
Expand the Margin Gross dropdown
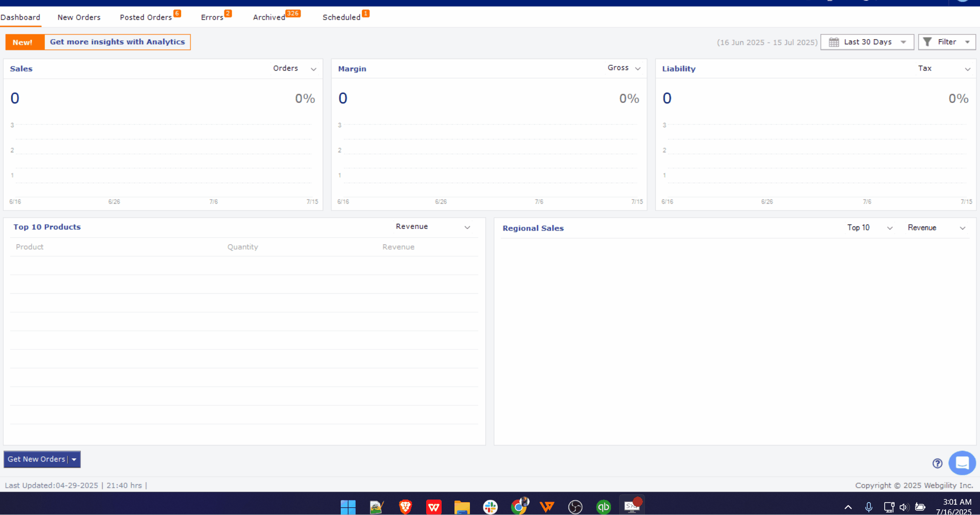coord(637,68)
